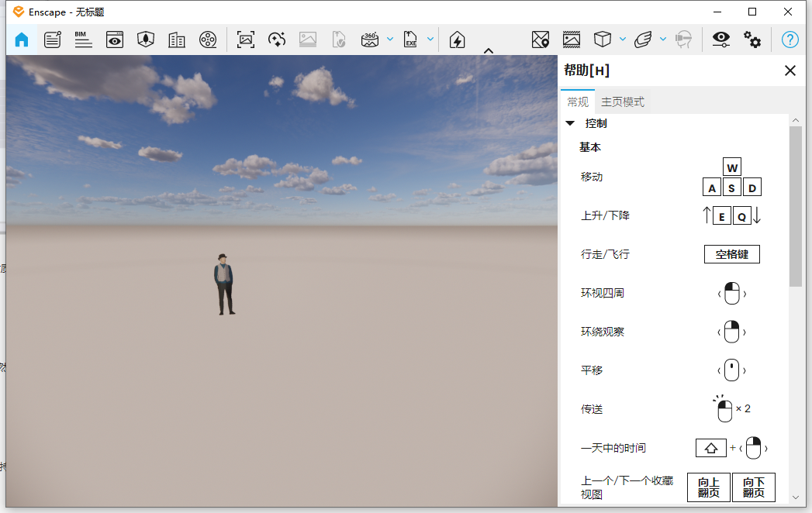Click the standing man figure in viewport
812x513 pixels.
pos(223,284)
